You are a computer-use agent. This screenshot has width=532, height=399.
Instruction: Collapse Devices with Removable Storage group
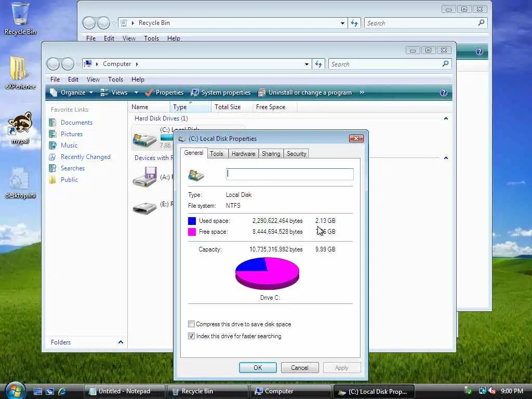point(446,158)
